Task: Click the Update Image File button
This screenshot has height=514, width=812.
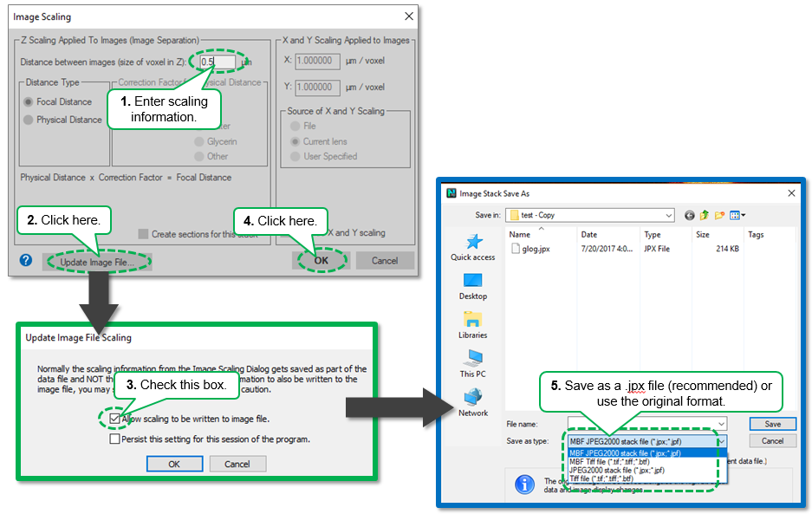Action: [x=97, y=261]
